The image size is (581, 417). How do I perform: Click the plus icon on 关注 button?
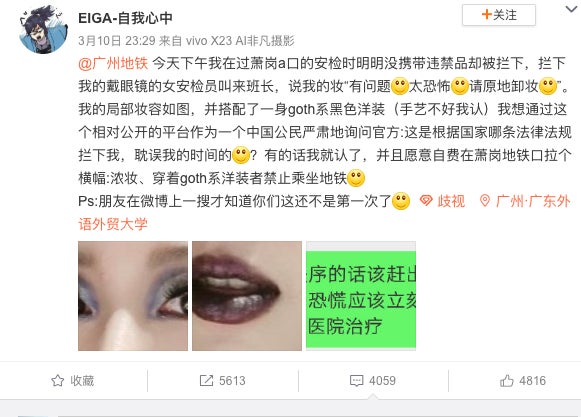[x=486, y=14]
